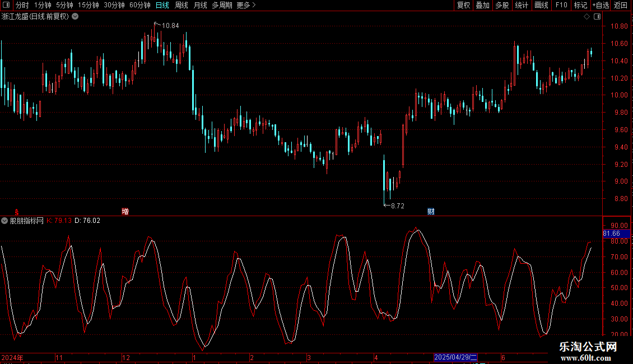
Task: Open the 画线 drawing tools
Action: click(x=541, y=5)
